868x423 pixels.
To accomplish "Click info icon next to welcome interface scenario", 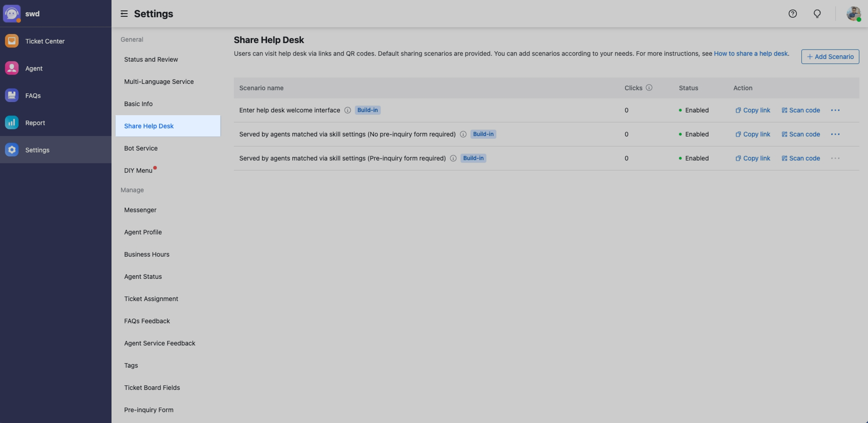I will coord(347,110).
